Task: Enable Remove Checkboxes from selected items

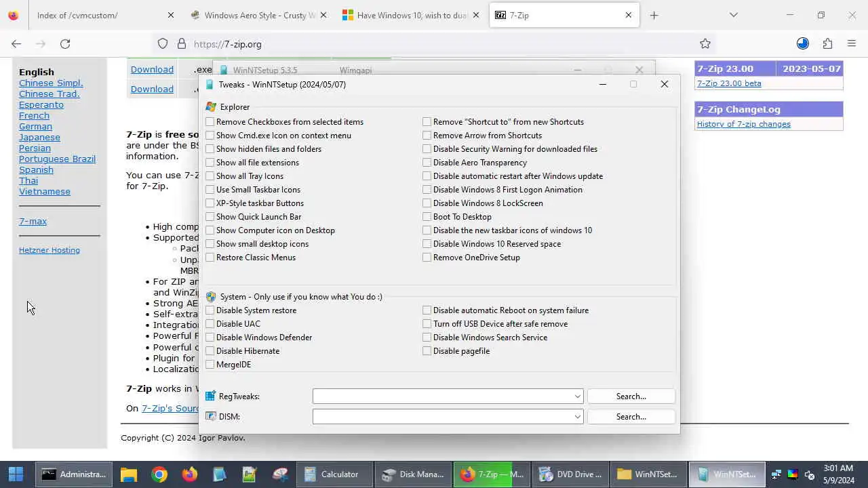Action: click(x=210, y=122)
